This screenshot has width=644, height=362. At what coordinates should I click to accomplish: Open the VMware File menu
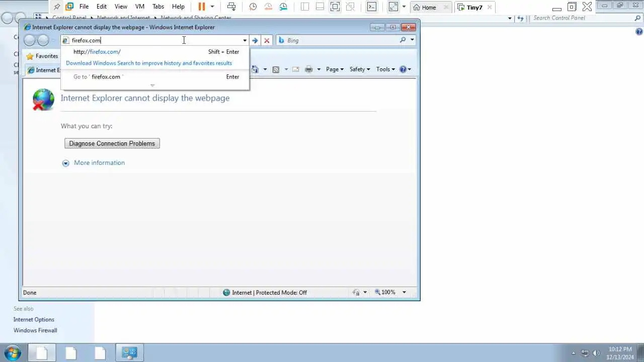(x=84, y=7)
